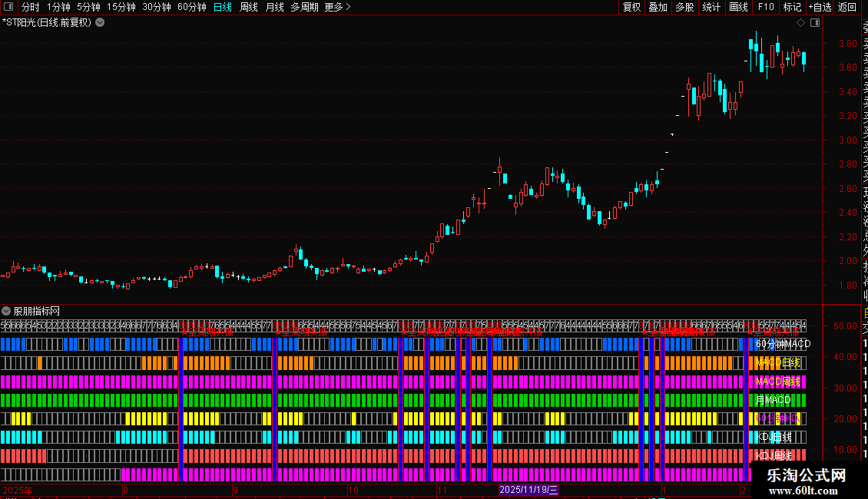The image size is (868, 499).
Task: Click month 11 on time axis
Action: click(442, 490)
